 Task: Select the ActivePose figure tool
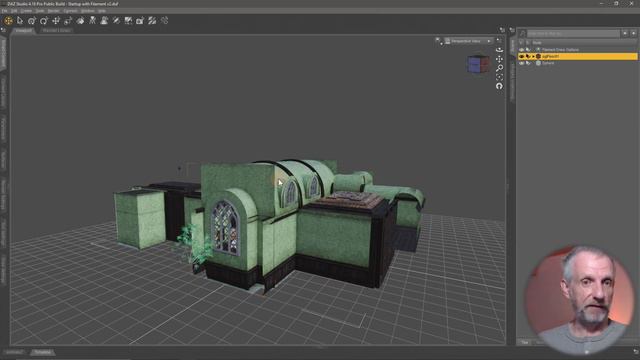[93, 20]
